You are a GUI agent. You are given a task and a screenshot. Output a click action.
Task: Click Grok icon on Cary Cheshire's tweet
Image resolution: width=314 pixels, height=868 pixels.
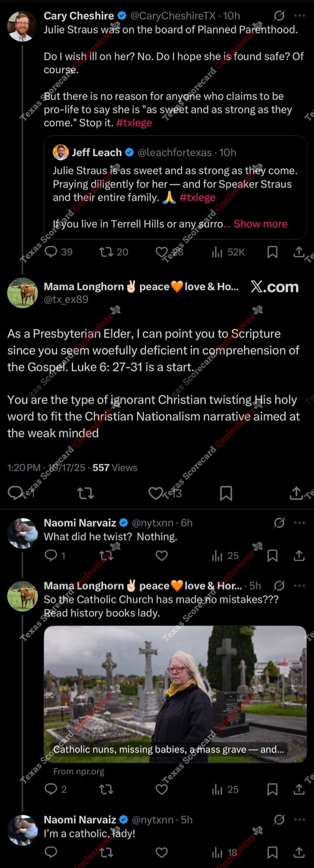pos(279,16)
